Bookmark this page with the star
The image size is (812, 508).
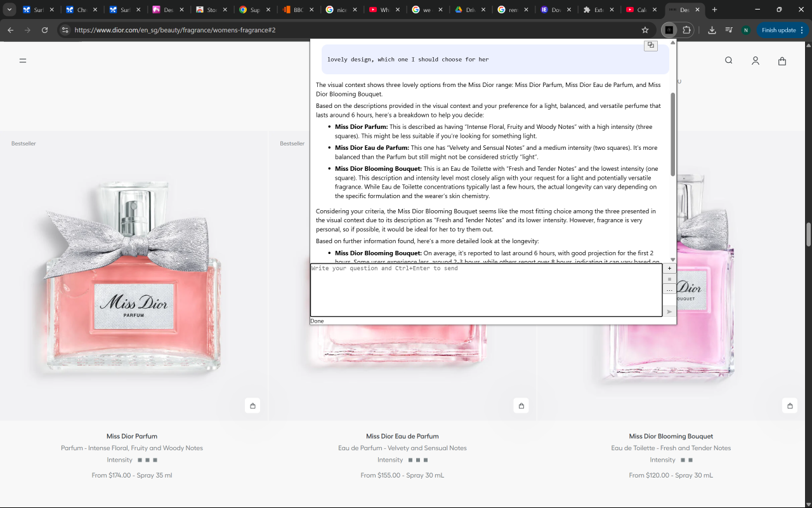[x=645, y=30]
